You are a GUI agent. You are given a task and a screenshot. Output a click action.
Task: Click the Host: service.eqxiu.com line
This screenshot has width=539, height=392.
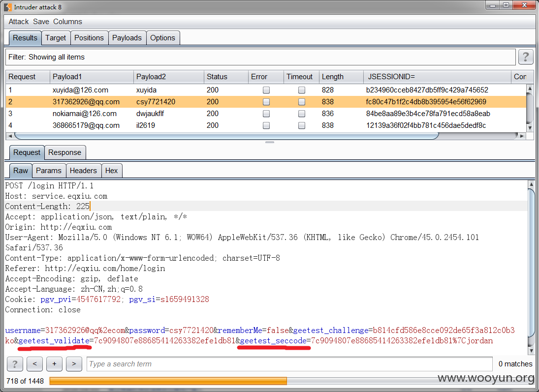56,196
